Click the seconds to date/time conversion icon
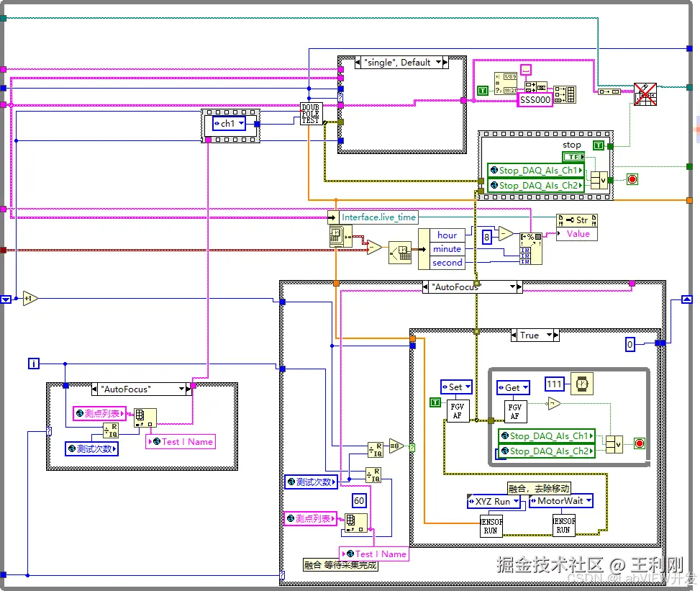 coord(400,253)
